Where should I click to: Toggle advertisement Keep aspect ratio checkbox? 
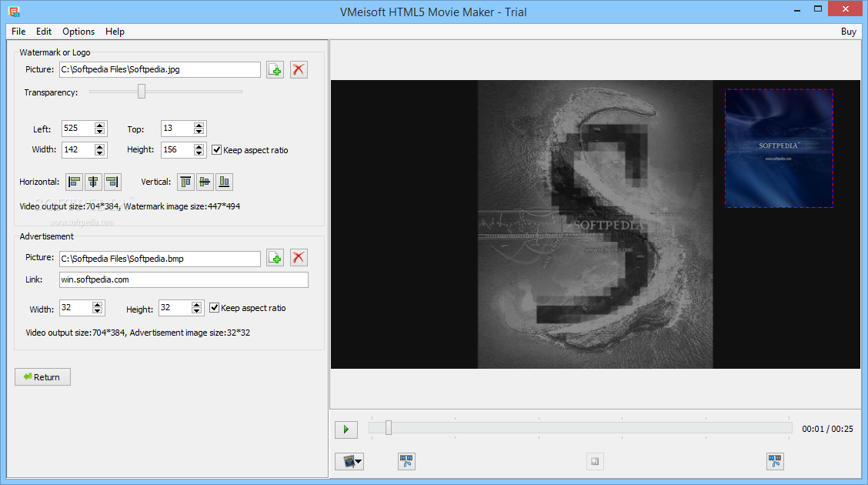point(215,308)
